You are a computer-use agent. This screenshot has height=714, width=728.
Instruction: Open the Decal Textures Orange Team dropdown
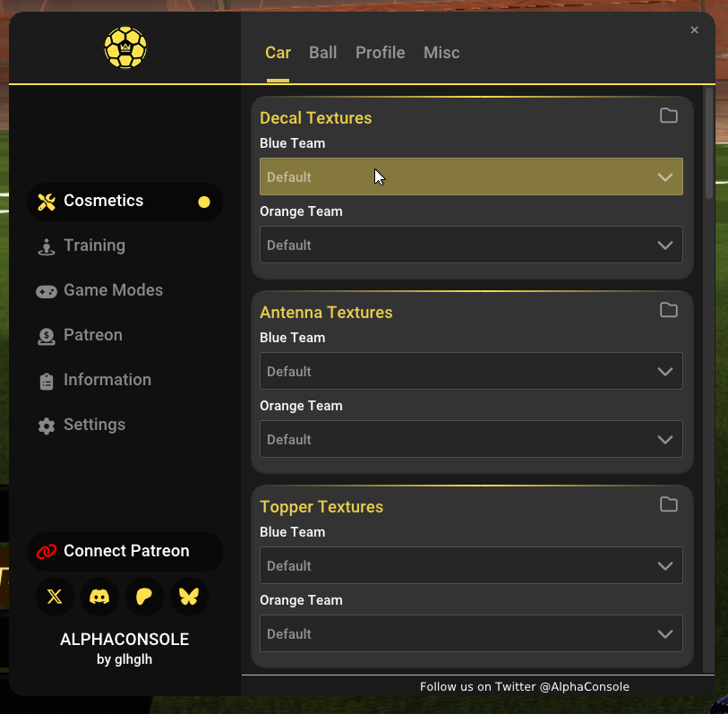coord(471,245)
